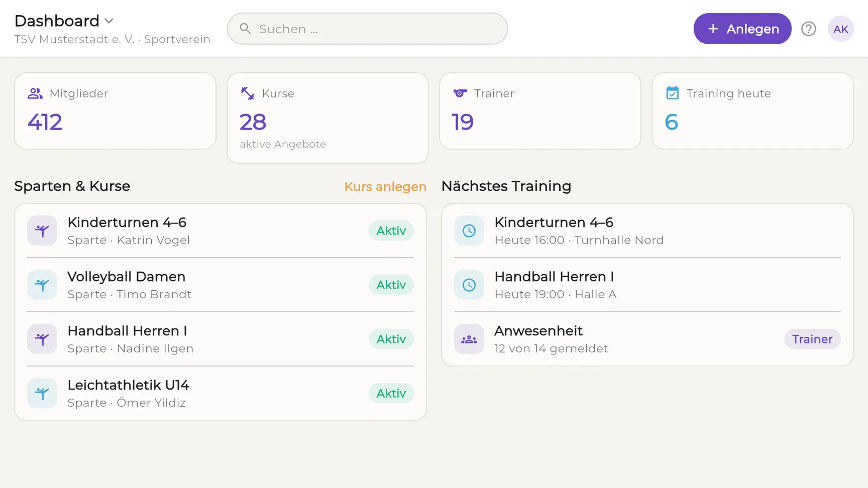
Task: Open the help question mark icon
Action: point(808,29)
